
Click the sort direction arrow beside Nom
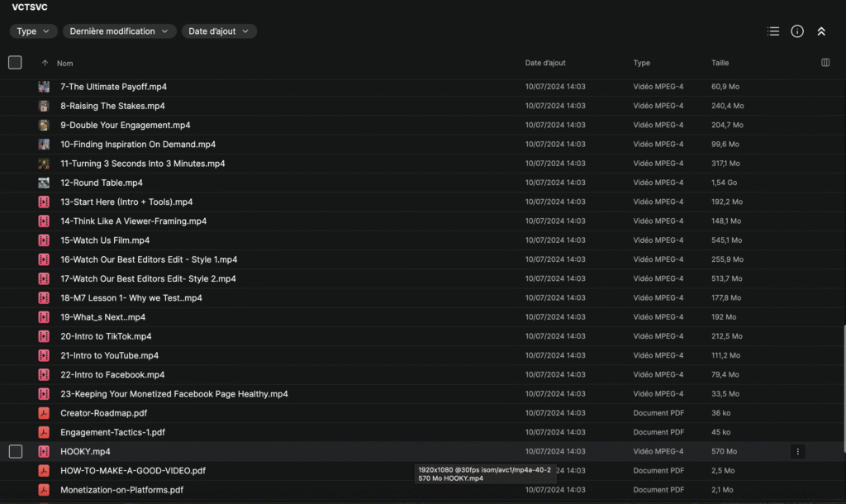pos(45,64)
